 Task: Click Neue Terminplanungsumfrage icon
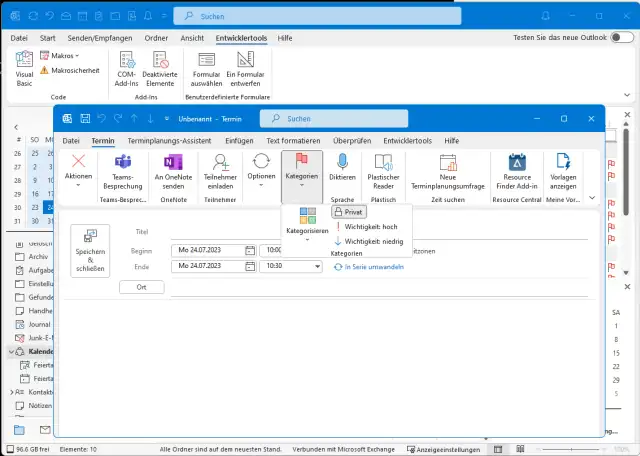pos(447,172)
